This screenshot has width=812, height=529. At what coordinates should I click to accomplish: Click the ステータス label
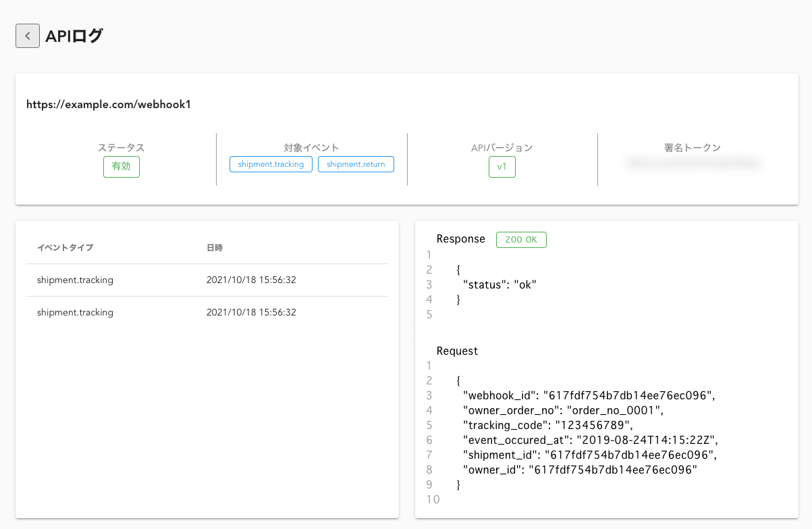pyautogui.click(x=121, y=147)
